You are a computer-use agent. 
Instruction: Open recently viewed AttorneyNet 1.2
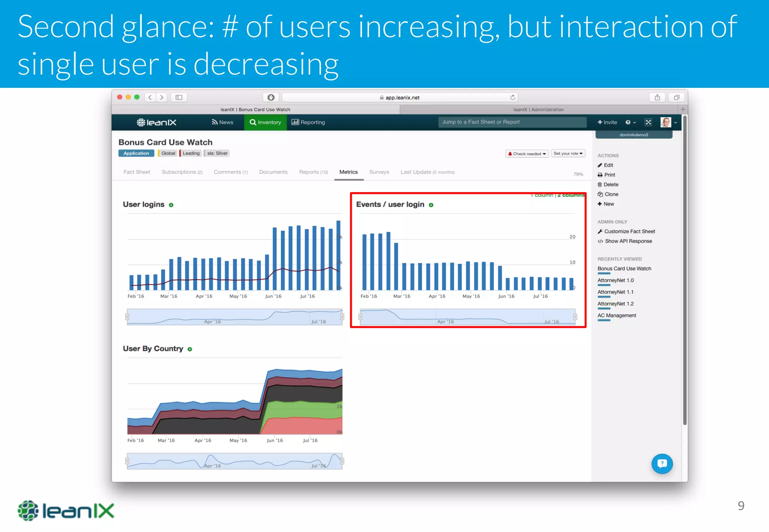615,304
